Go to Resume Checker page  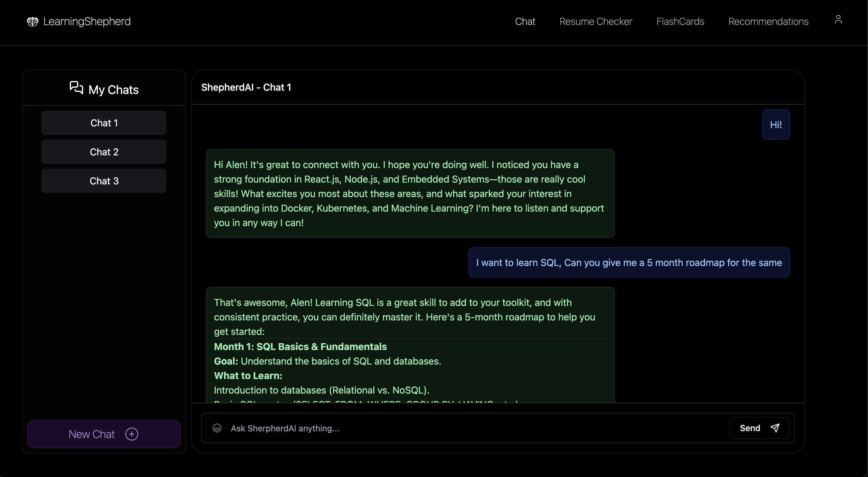(595, 21)
